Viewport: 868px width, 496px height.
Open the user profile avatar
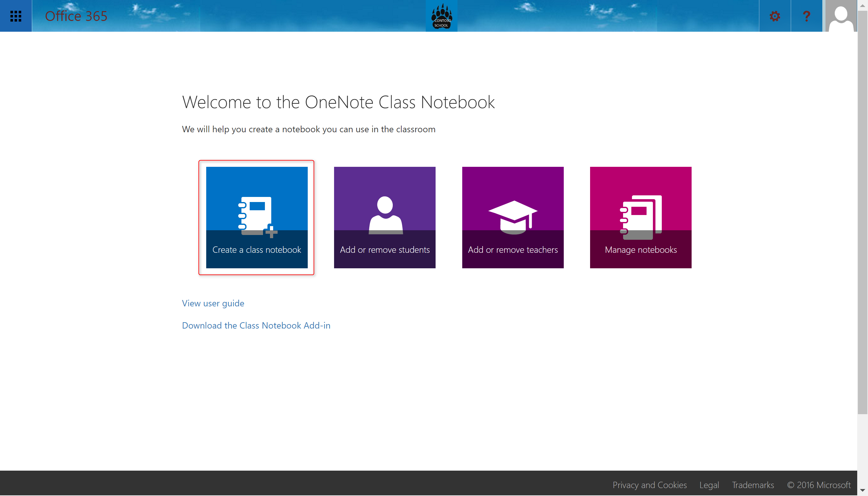[841, 16]
